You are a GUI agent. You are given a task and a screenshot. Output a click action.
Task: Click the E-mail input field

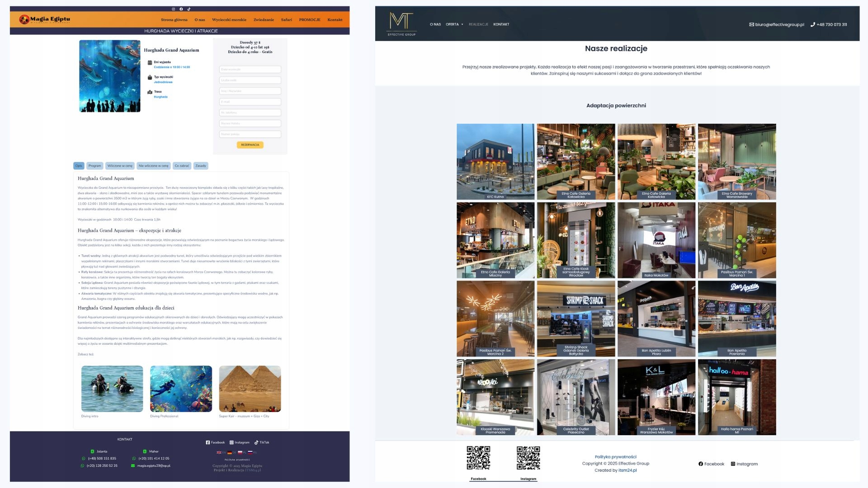pyautogui.click(x=250, y=102)
